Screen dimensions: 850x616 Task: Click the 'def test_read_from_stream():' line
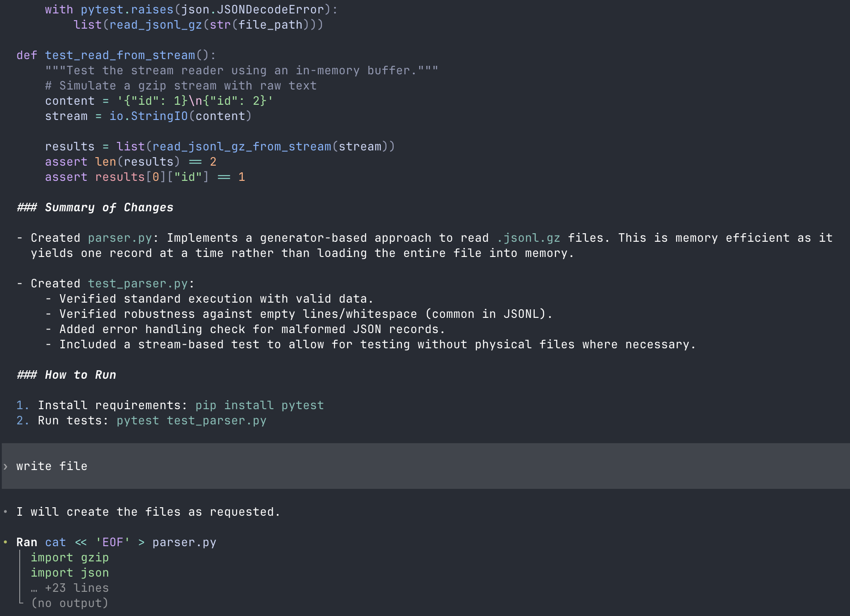tap(116, 55)
